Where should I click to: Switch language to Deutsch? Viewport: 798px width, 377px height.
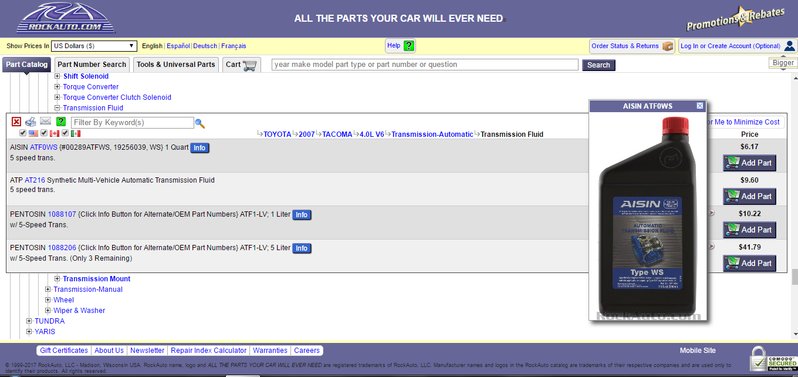pyautogui.click(x=205, y=46)
